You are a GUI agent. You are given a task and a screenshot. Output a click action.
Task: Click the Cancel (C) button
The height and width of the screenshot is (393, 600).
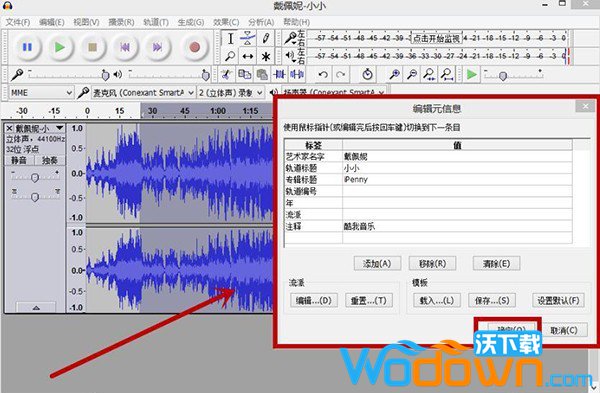click(564, 330)
